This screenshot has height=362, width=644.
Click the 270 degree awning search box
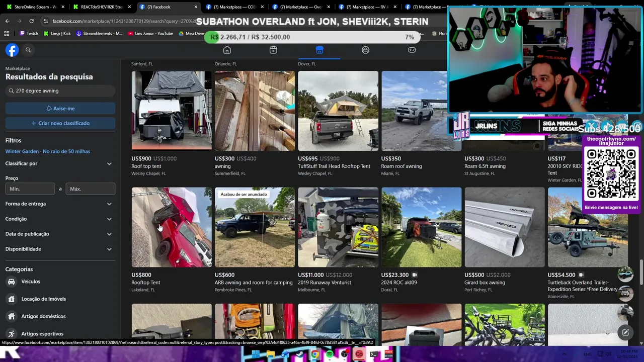[60, 91]
